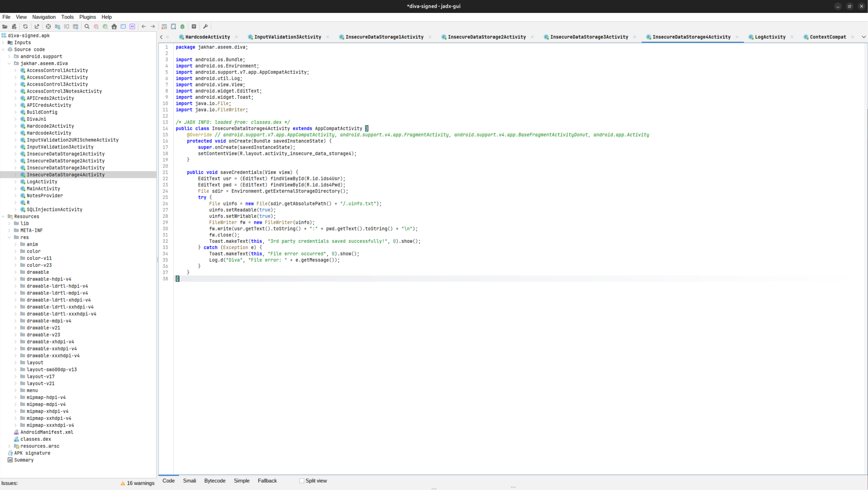Open the Navigation menu

(44, 17)
